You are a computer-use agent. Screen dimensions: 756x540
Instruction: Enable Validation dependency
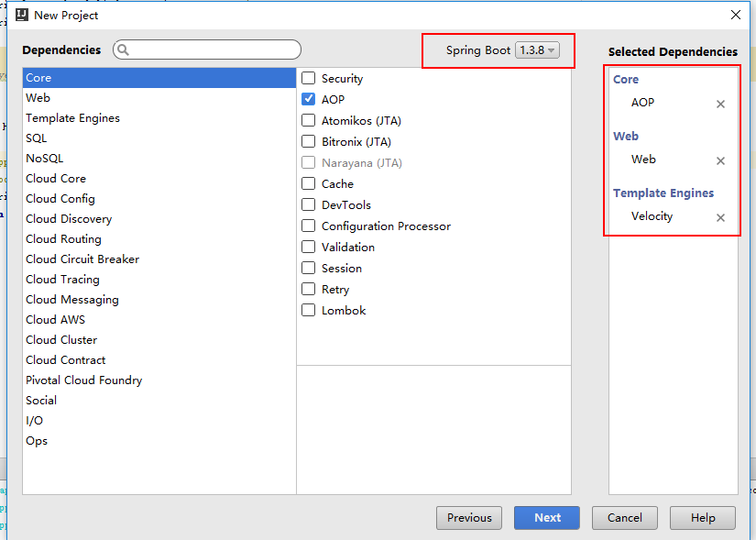(308, 247)
